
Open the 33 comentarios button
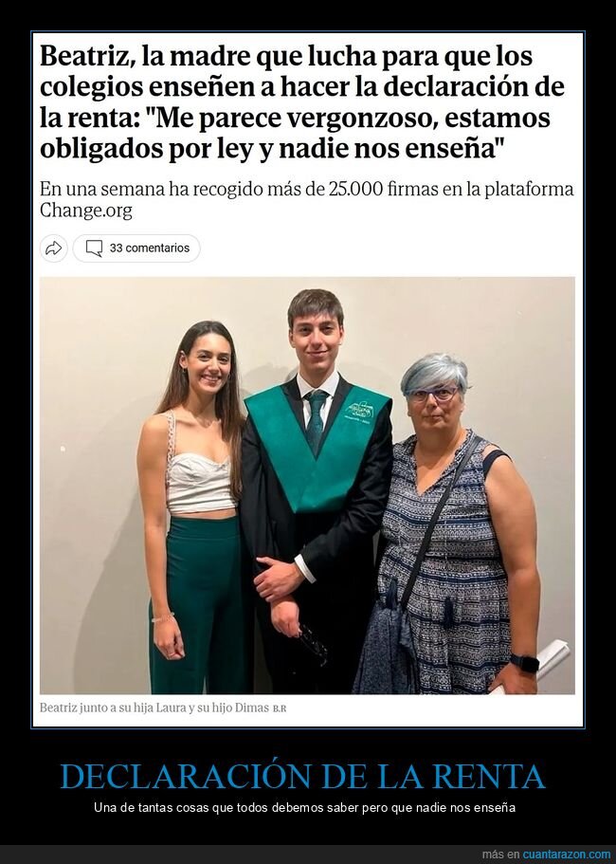136,248
